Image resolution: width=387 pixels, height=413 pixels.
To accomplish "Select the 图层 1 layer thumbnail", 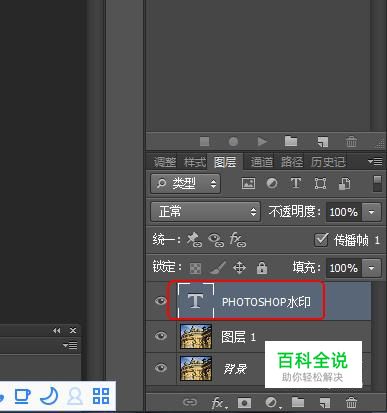I will 196,336.
